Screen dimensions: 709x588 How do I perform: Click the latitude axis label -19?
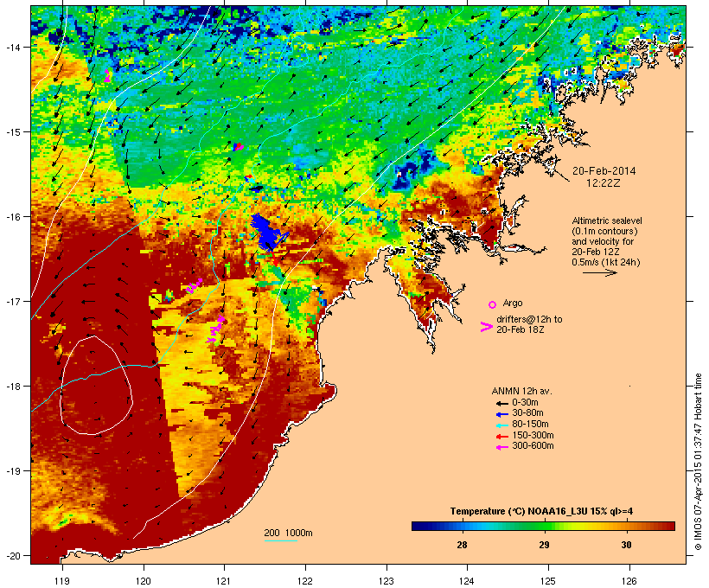pos(13,471)
